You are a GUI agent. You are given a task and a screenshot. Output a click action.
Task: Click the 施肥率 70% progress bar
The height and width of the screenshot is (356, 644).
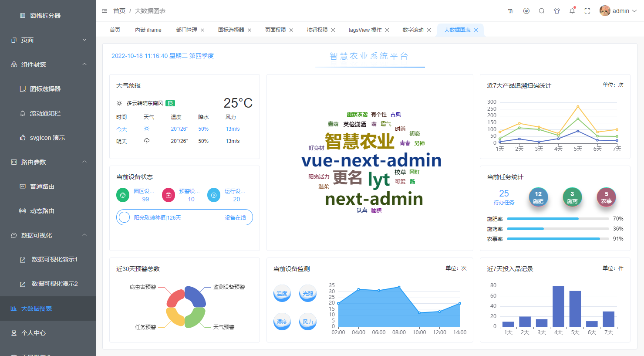click(558, 219)
